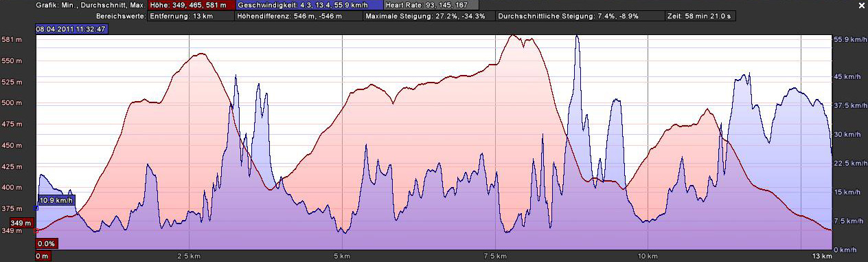Click the 15 km/h speed axis label
This screenshot has width=868, height=262.
coord(847,193)
